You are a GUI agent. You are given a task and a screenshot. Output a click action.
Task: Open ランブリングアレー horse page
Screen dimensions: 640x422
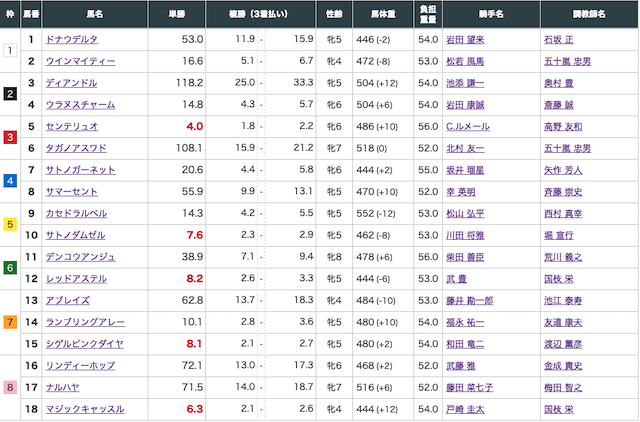85,322
